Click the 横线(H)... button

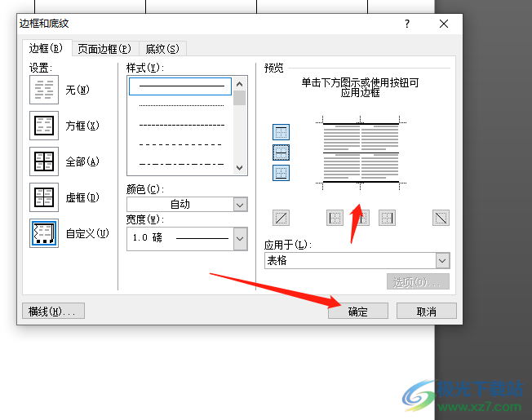(53, 312)
